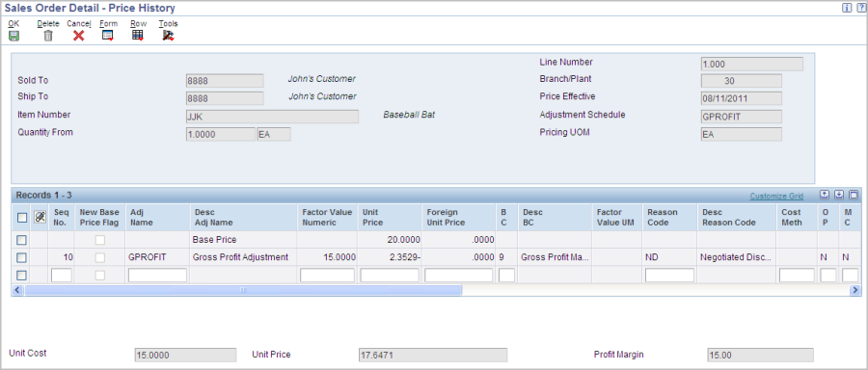Click the Seq No. column header
868x370 pixels.
click(61, 218)
